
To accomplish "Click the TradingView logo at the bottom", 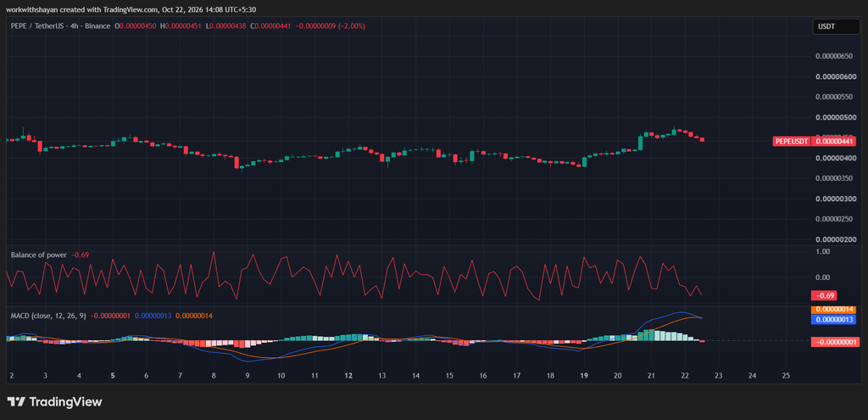I will click(54, 401).
